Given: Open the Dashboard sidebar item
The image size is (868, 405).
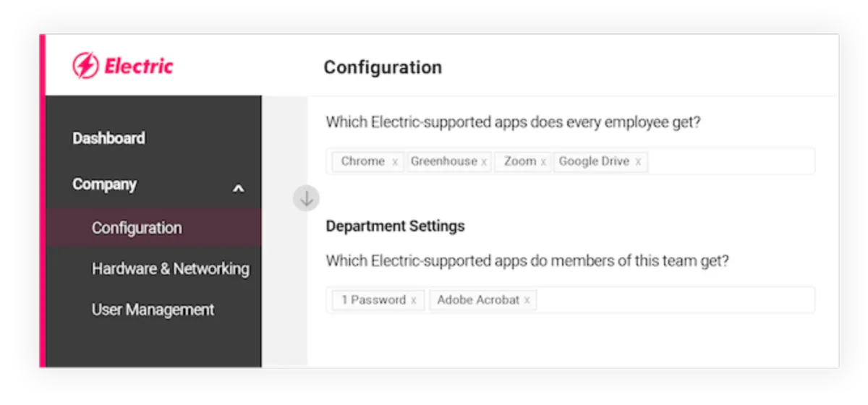Looking at the screenshot, I should tap(109, 138).
